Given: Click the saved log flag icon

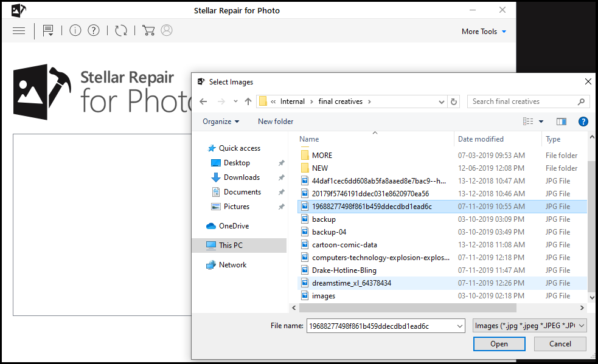Looking at the screenshot, I should (x=48, y=30).
